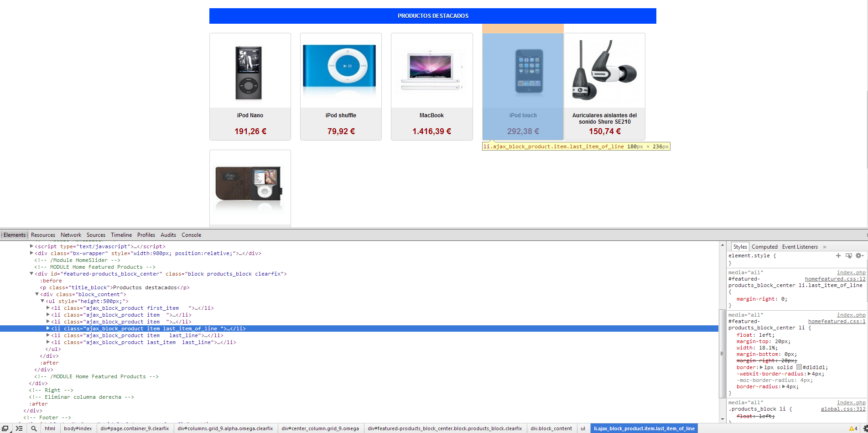Image resolution: width=868 pixels, height=433 pixels.
Task: Select html in the breadcrumb bar
Action: [x=50, y=428]
